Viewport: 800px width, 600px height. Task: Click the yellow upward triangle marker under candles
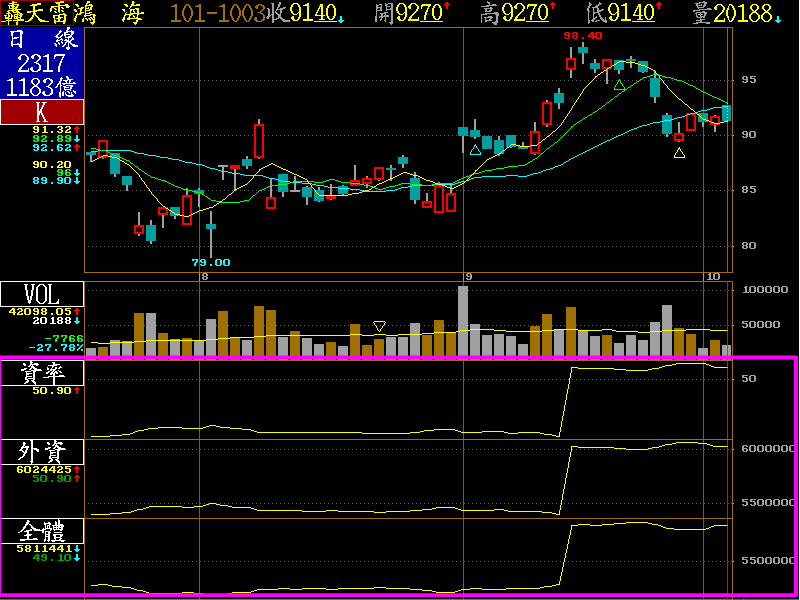(679, 153)
